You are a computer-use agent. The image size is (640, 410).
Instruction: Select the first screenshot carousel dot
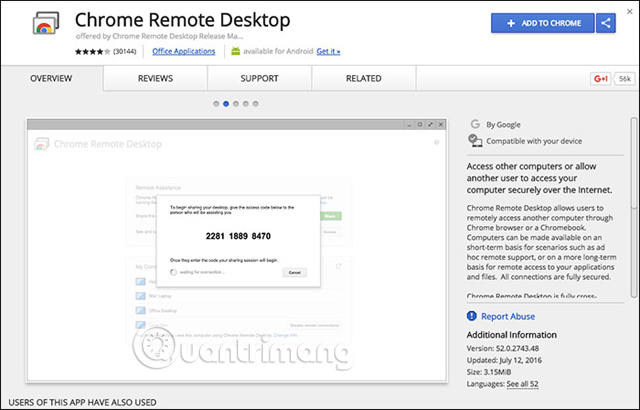point(216,104)
